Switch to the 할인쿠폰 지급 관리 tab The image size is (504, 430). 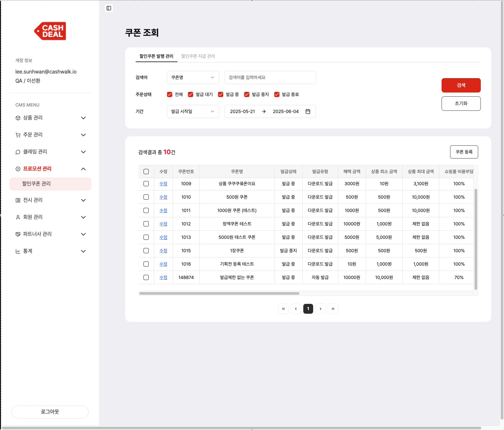pos(198,56)
